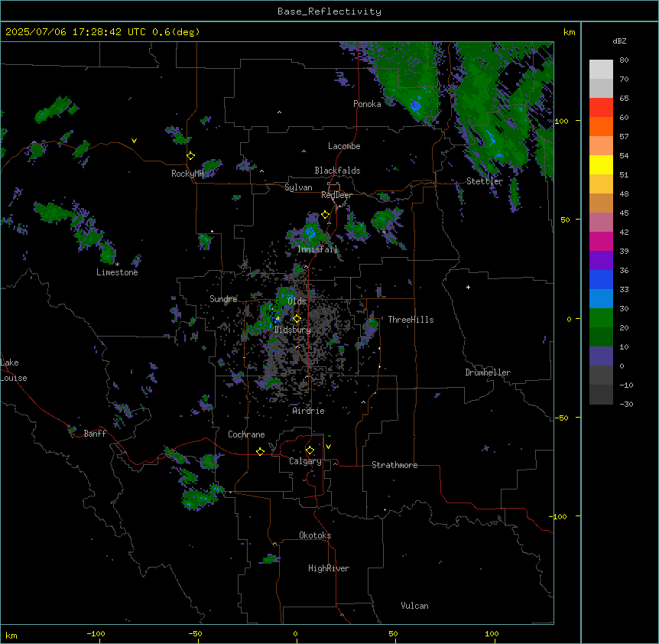
Task: Click the -100 tick on the bottom axis
Action: coord(96,633)
